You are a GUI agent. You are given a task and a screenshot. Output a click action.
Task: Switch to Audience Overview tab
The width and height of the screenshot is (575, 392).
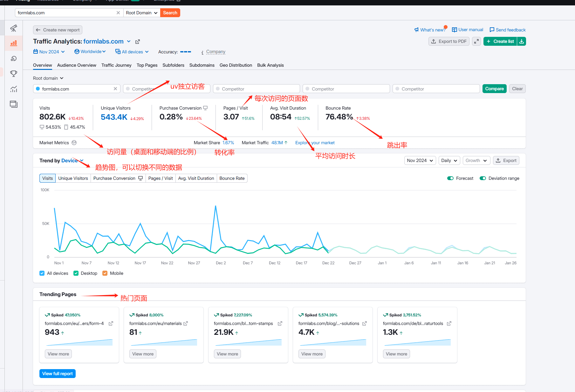(x=77, y=65)
